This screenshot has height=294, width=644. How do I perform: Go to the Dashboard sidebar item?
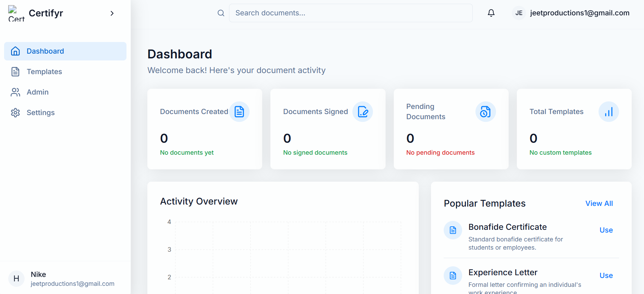(x=65, y=51)
